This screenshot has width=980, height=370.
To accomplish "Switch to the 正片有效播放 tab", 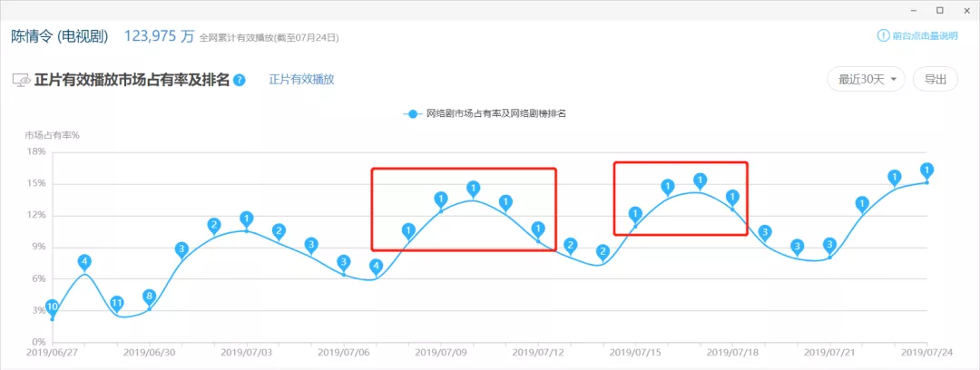I will tap(301, 80).
